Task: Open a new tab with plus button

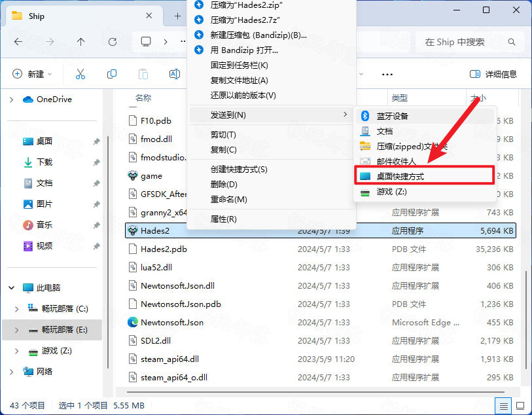Action: pyautogui.click(x=177, y=16)
